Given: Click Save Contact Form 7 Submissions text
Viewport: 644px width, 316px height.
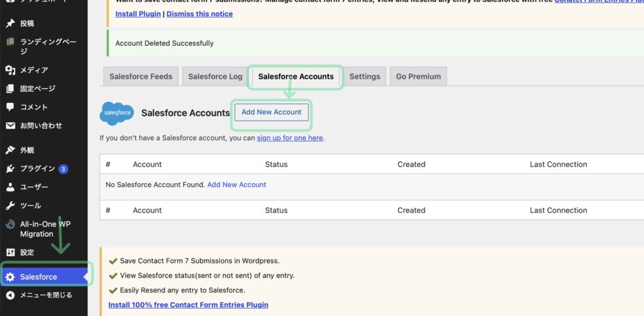Looking at the screenshot, I should click(199, 261).
